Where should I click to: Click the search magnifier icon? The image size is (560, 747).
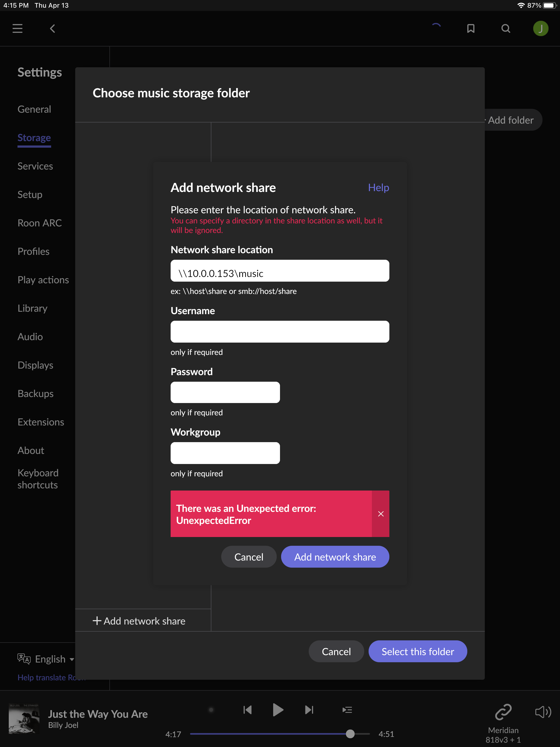click(506, 28)
